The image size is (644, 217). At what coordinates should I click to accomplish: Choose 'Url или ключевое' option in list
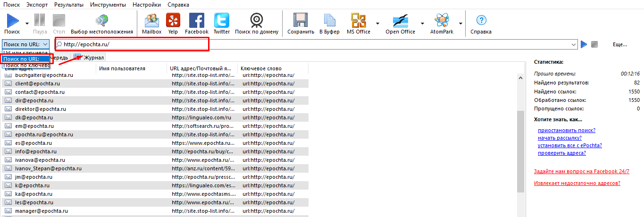pyautogui.click(x=25, y=52)
